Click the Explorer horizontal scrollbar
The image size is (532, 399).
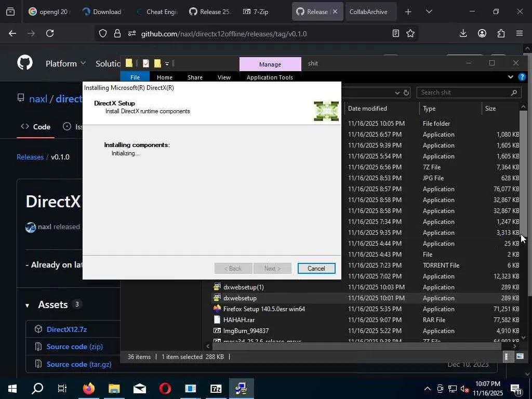tap(356, 346)
